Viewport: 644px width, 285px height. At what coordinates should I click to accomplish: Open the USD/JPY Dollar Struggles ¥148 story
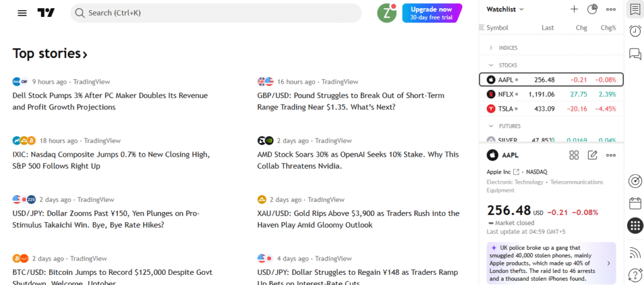click(x=357, y=277)
